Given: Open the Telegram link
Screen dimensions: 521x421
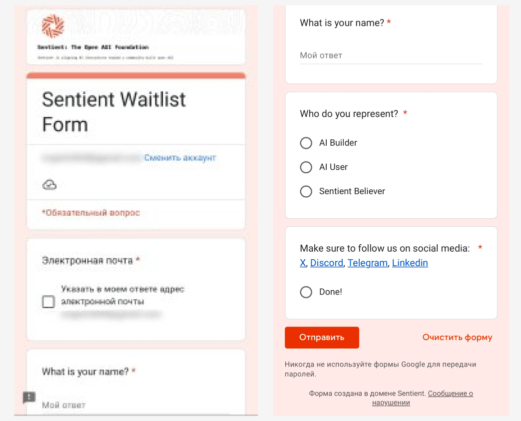Looking at the screenshot, I should pyautogui.click(x=367, y=263).
